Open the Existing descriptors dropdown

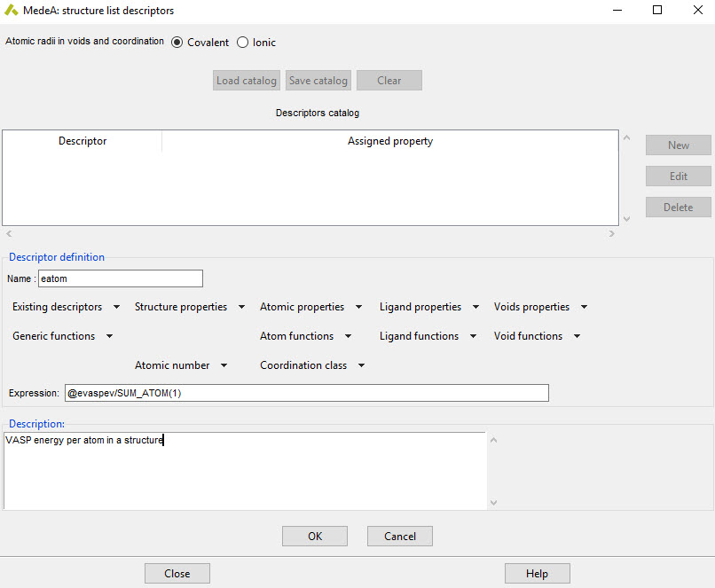67,307
